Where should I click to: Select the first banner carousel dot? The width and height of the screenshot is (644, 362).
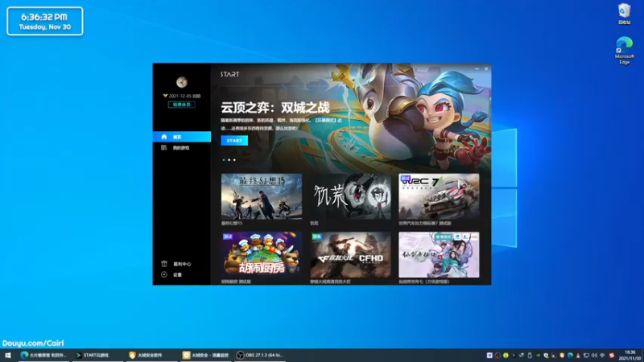pyautogui.click(x=224, y=160)
